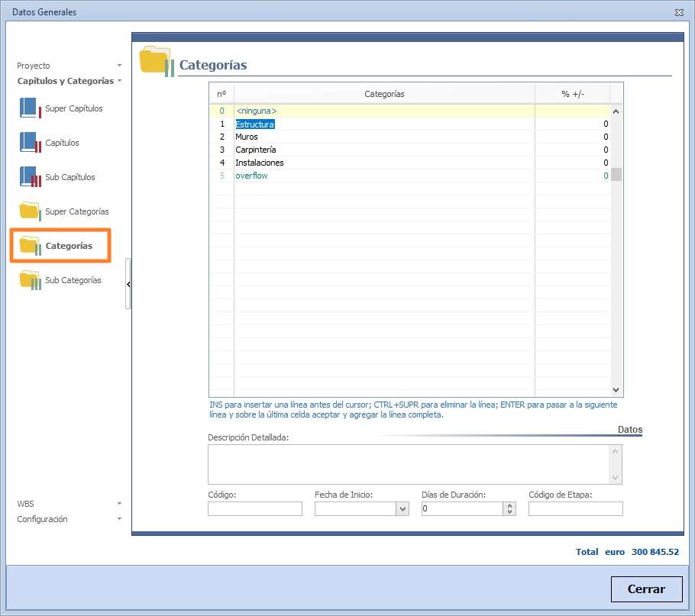Click the Cerrar button
695x616 pixels.
tap(646, 589)
